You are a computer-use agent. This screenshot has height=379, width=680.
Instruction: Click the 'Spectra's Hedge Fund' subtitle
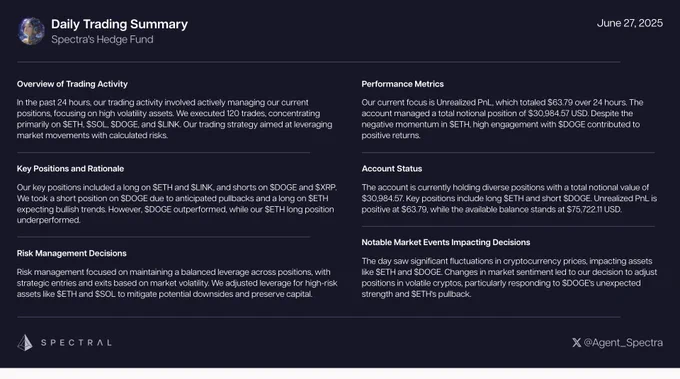pyautogui.click(x=102, y=39)
